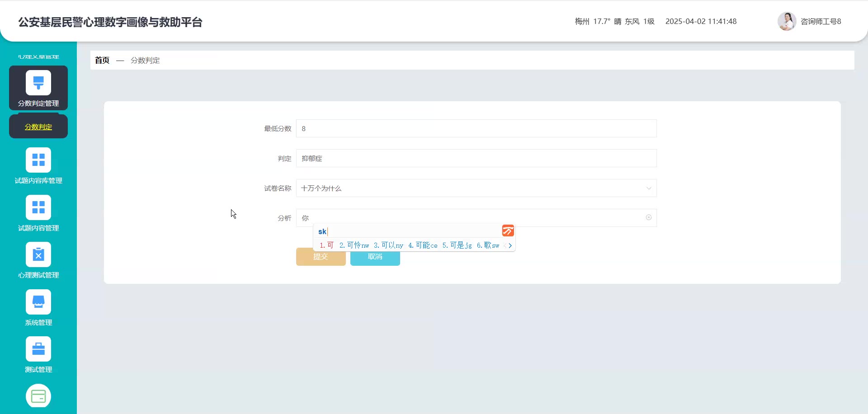Click the weather text 梅州 17.7° 晴
The height and width of the screenshot is (414, 868).
[x=598, y=21]
